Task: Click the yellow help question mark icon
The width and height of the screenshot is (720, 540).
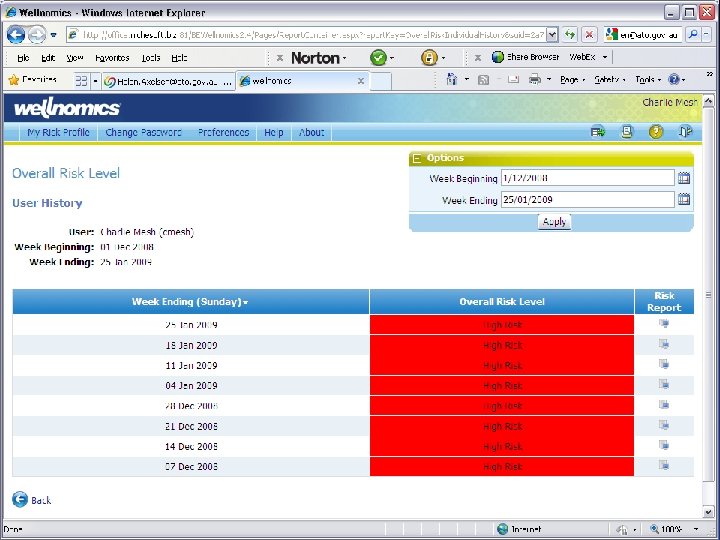Action: [x=656, y=132]
